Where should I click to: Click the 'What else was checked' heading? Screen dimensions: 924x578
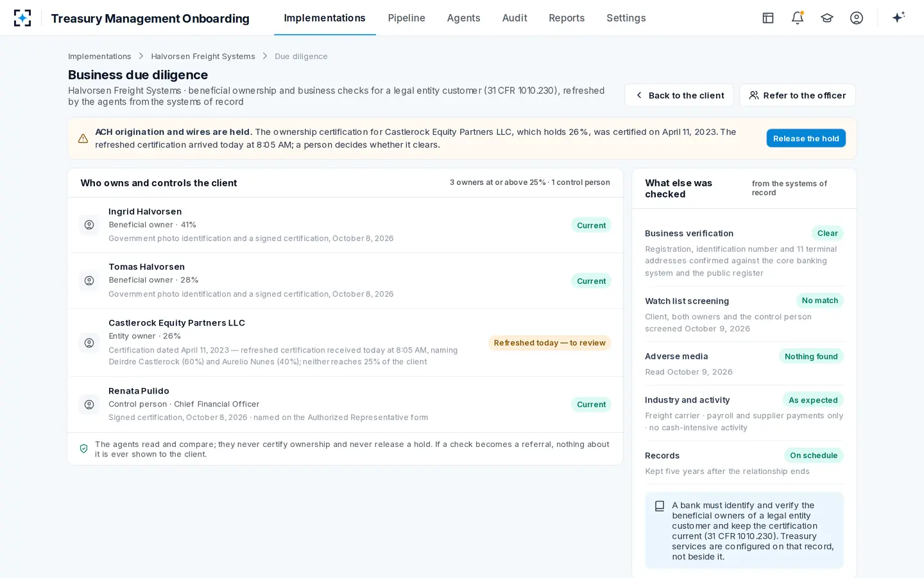[x=678, y=188]
